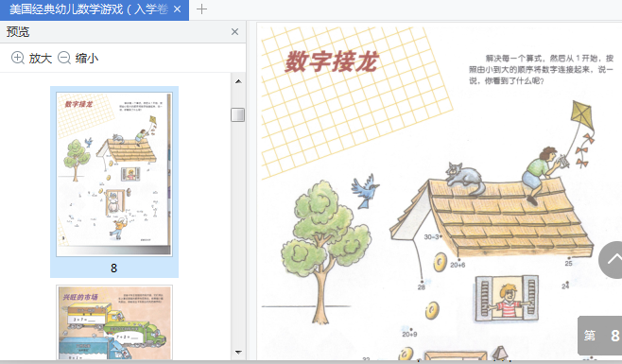622x364 pixels.
Task: Click the thumbnail list scrollbar handle
Action: (238, 114)
